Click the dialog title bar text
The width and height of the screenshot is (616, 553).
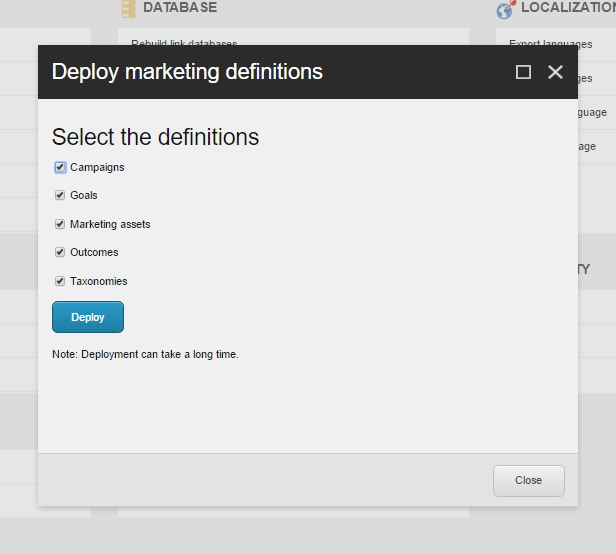pos(187,72)
